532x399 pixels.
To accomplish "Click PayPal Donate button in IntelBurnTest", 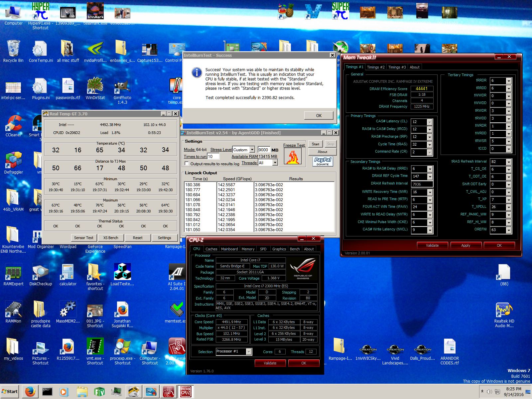I will [323, 161].
